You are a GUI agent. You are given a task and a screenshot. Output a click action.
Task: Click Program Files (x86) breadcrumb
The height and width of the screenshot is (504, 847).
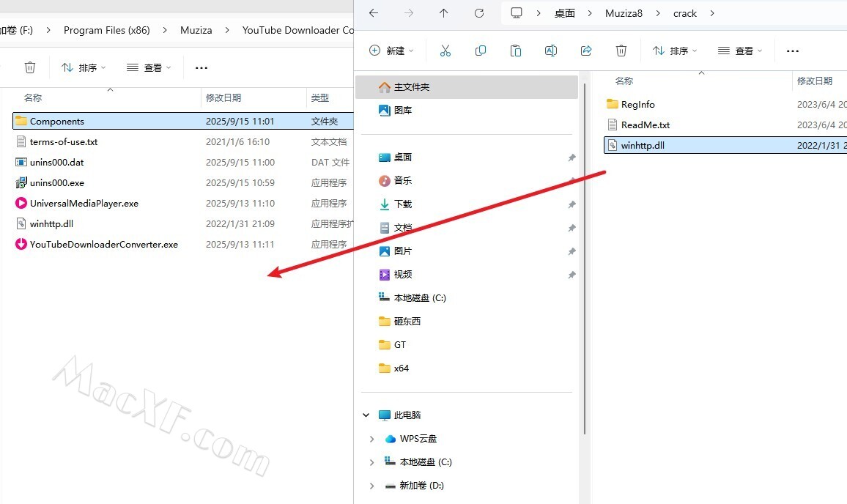click(x=107, y=30)
